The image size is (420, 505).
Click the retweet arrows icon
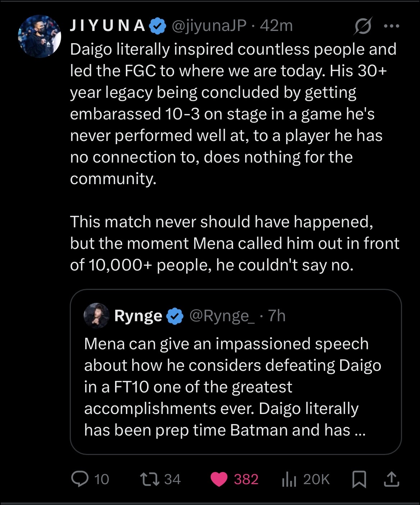(149, 479)
